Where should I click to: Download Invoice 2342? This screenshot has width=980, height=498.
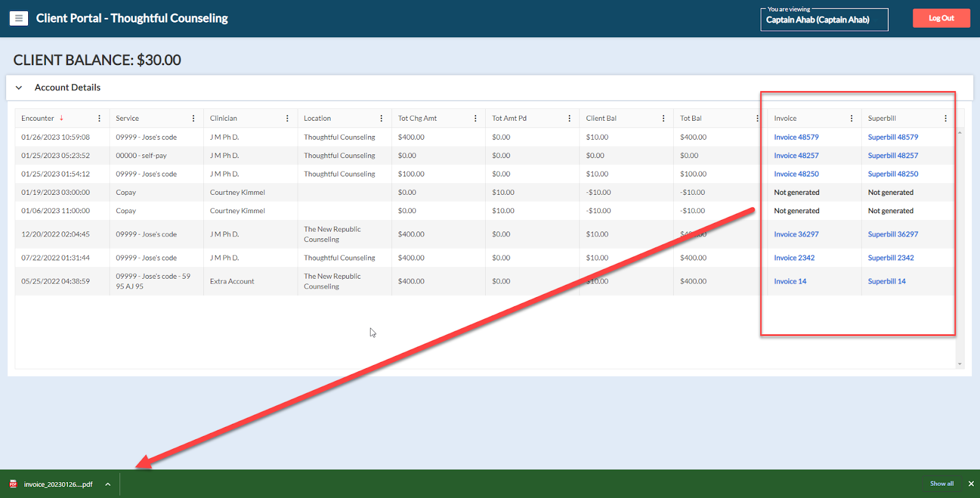pyautogui.click(x=794, y=258)
